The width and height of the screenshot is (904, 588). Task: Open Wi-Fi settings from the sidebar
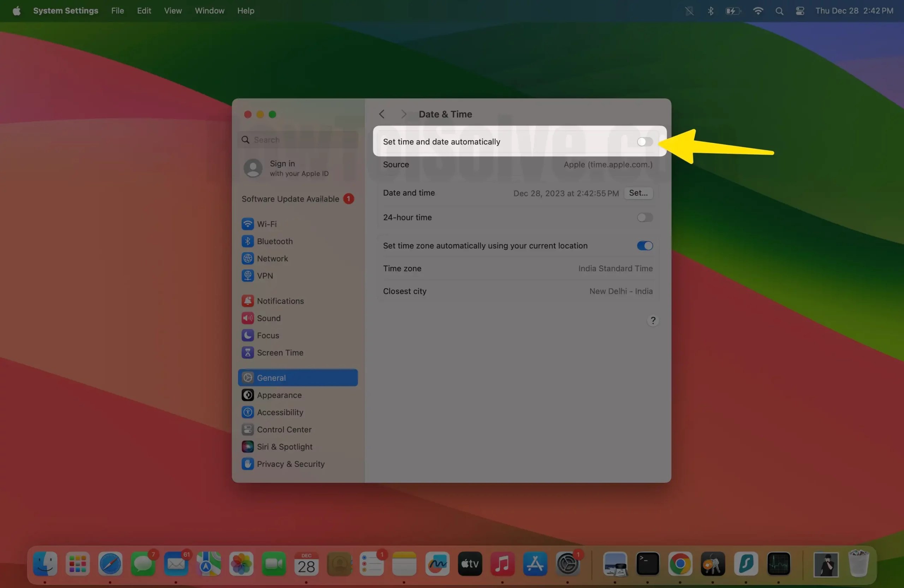(x=266, y=224)
